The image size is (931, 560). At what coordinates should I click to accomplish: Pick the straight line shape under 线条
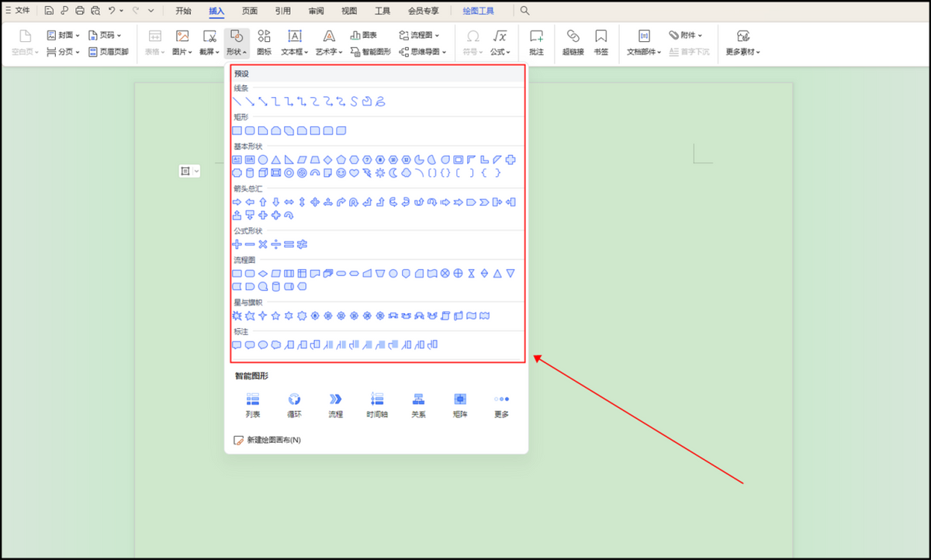click(237, 102)
